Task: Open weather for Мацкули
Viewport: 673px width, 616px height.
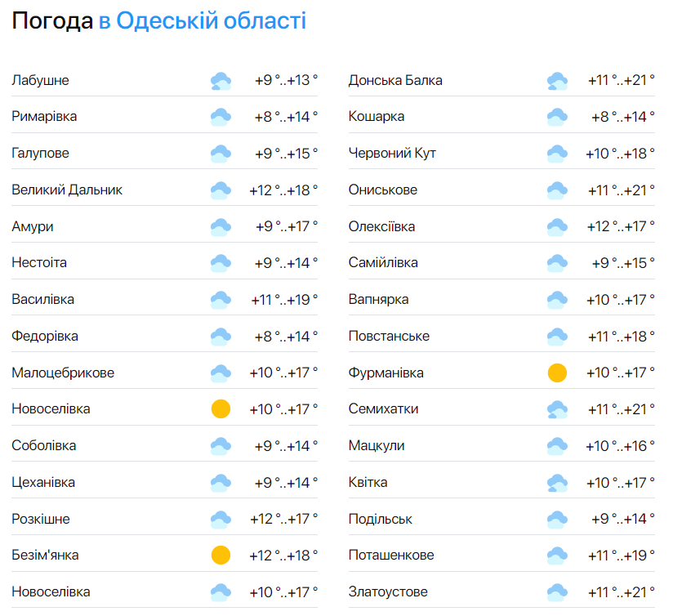Action: pyautogui.click(x=377, y=444)
